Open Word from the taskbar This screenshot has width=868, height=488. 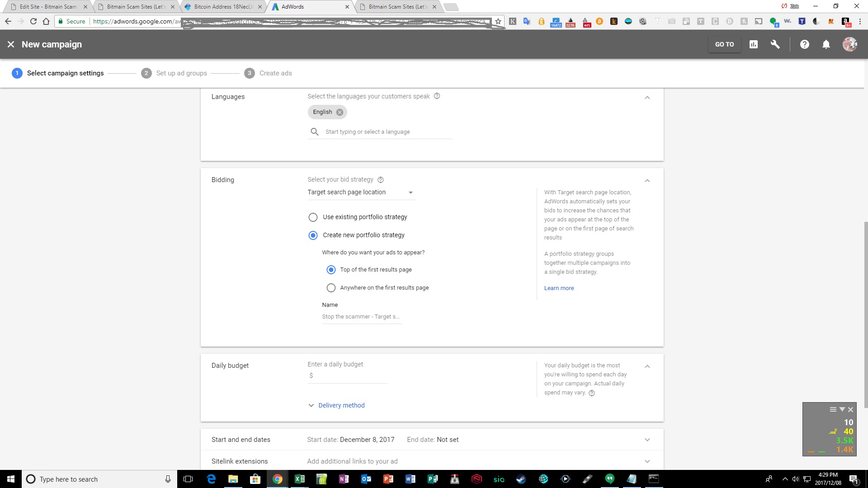(410, 479)
